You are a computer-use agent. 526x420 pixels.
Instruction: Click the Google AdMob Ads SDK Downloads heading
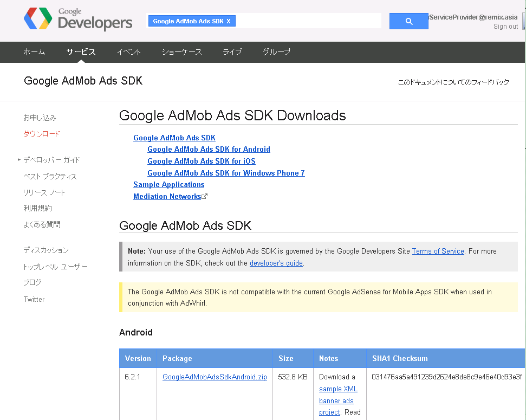click(232, 115)
